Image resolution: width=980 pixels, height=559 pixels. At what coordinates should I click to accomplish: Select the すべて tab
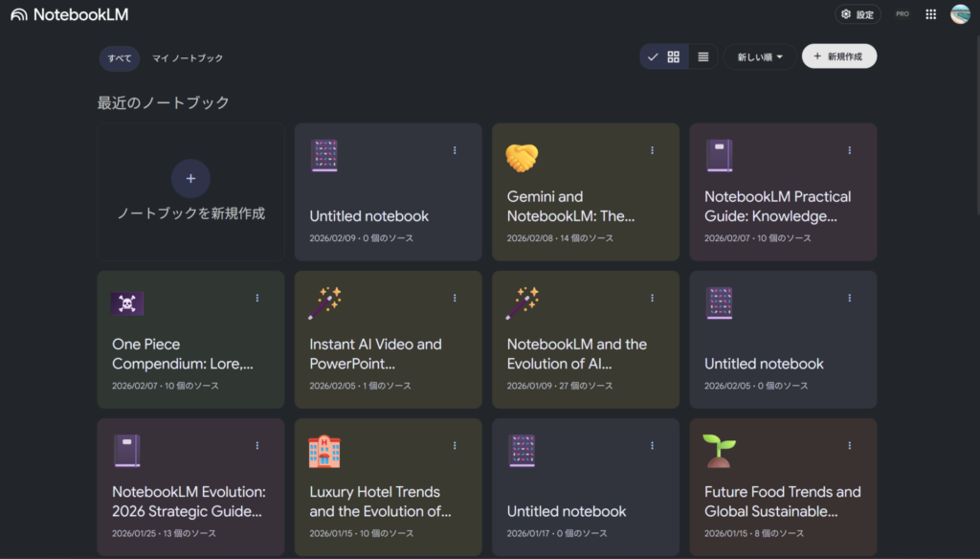tap(120, 58)
